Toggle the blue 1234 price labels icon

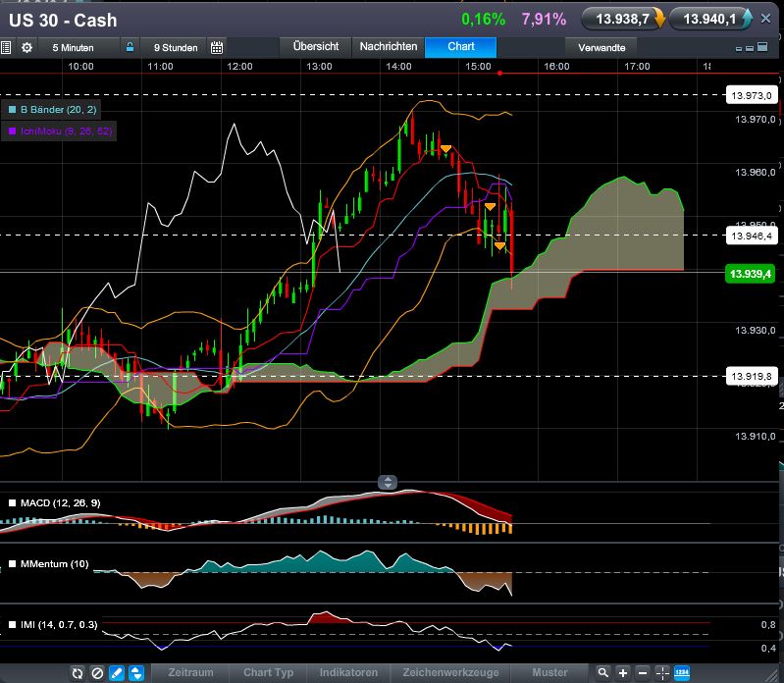pyautogui.click(x=682, y=673)
